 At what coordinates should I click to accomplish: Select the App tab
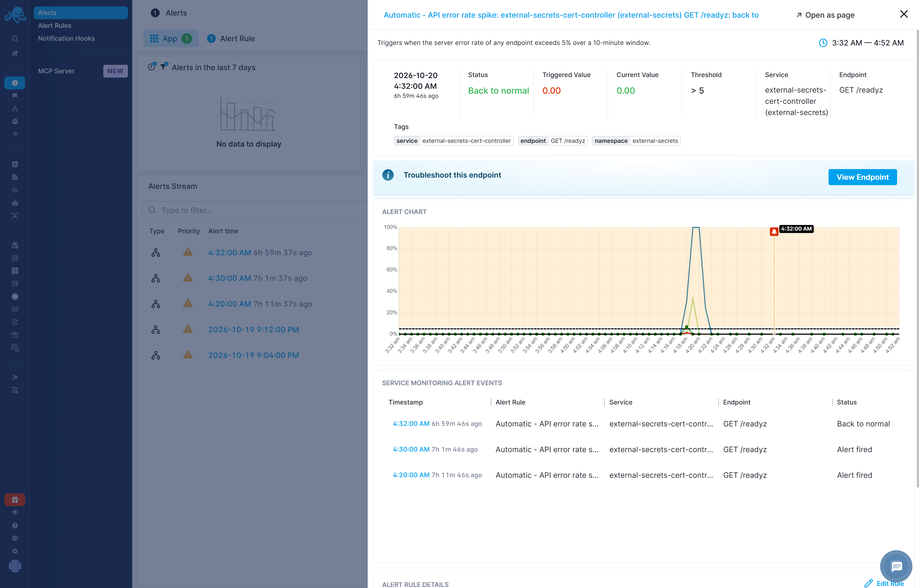171,39
